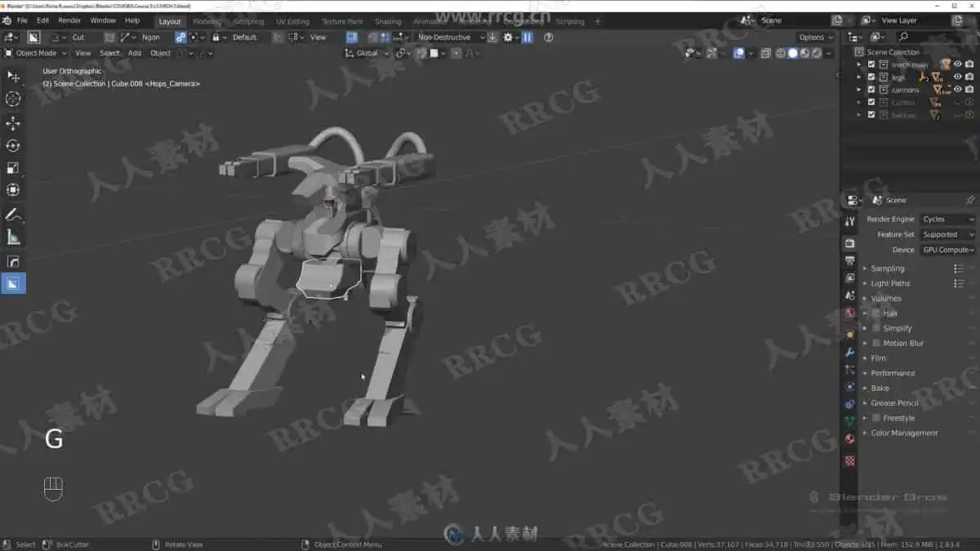The image size is (980, 551).
Task: Select the Scale tool
Action: 13,167
